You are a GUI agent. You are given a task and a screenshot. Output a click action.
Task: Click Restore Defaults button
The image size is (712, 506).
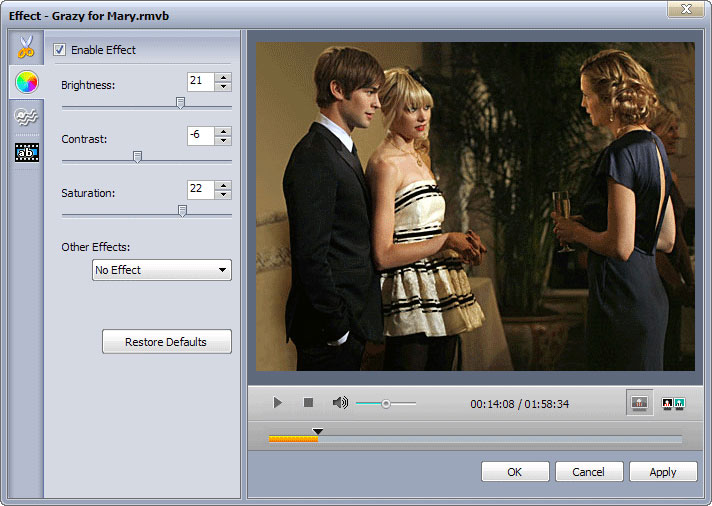(x=166, y=342)
